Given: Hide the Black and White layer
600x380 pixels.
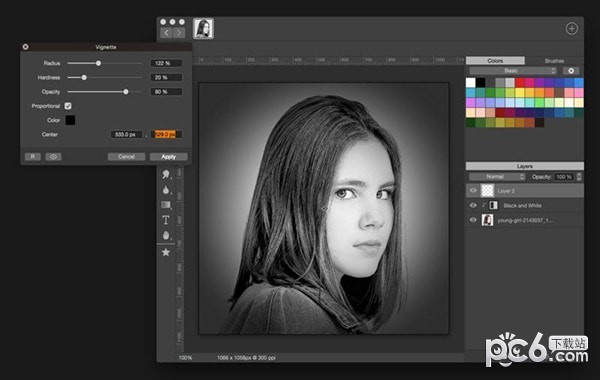Looking at the screenshot, I should tap(473, 205).
